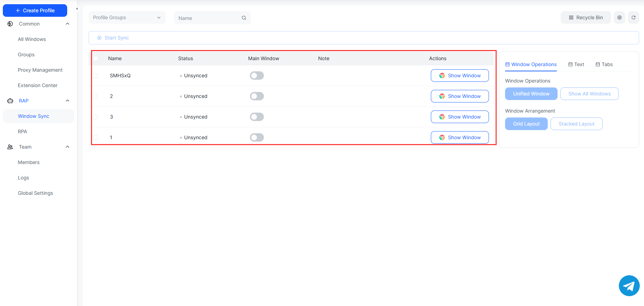Viewport: 644px width, 306px height.
Task: Enable Main Window toggle for SMHSxQ
Action: [257, 76]
